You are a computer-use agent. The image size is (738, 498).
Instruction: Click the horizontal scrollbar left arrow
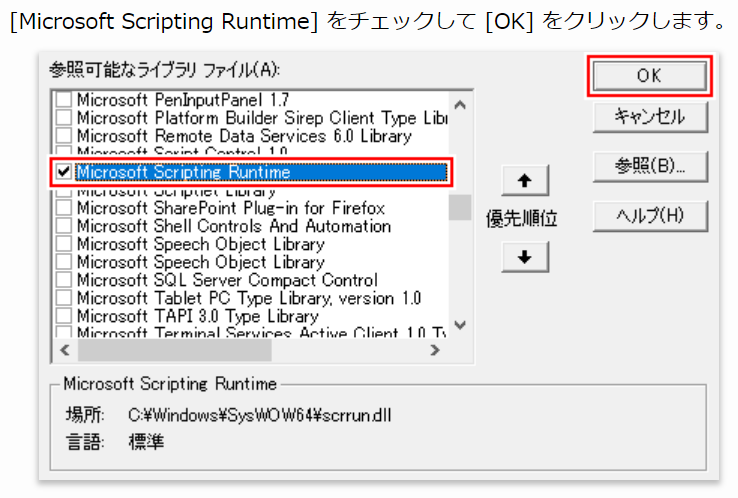coord(65,350)
